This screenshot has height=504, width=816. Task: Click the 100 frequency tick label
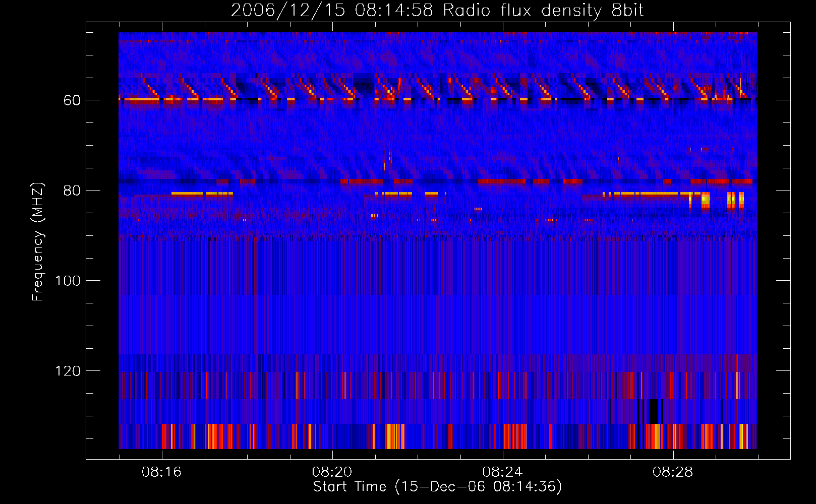coord(68,281)
